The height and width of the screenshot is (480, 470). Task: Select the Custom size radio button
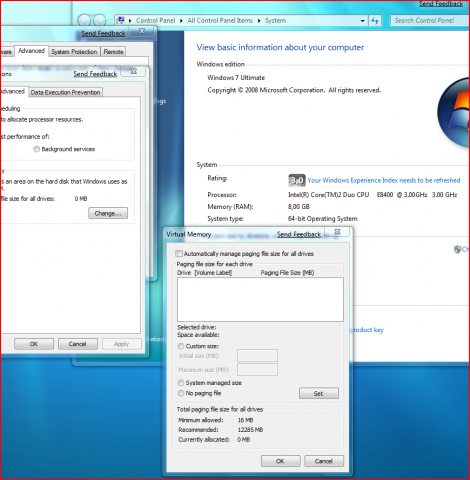pos(181,346)
